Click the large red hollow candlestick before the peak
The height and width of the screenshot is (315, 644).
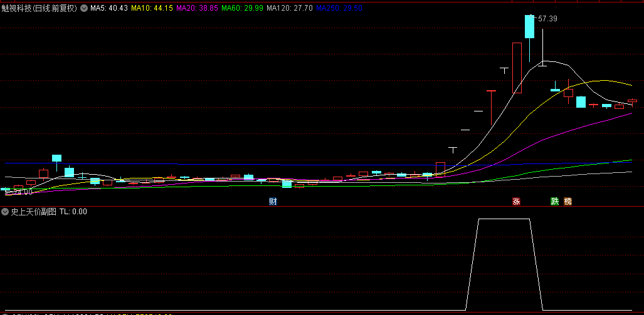click(517, 68)
